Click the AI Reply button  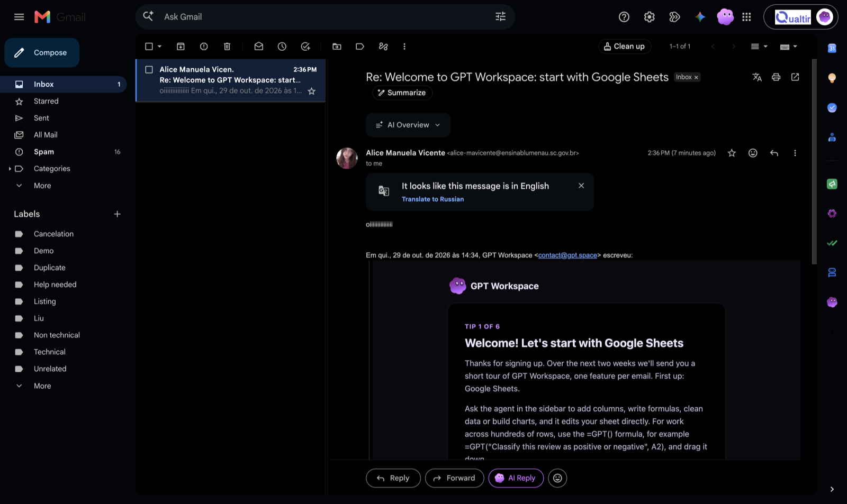coord(516,478)
